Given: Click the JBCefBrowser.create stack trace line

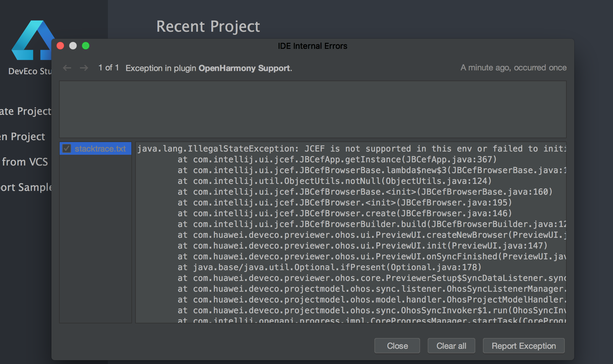Looking at the screenshot, I should click(345, 213).
